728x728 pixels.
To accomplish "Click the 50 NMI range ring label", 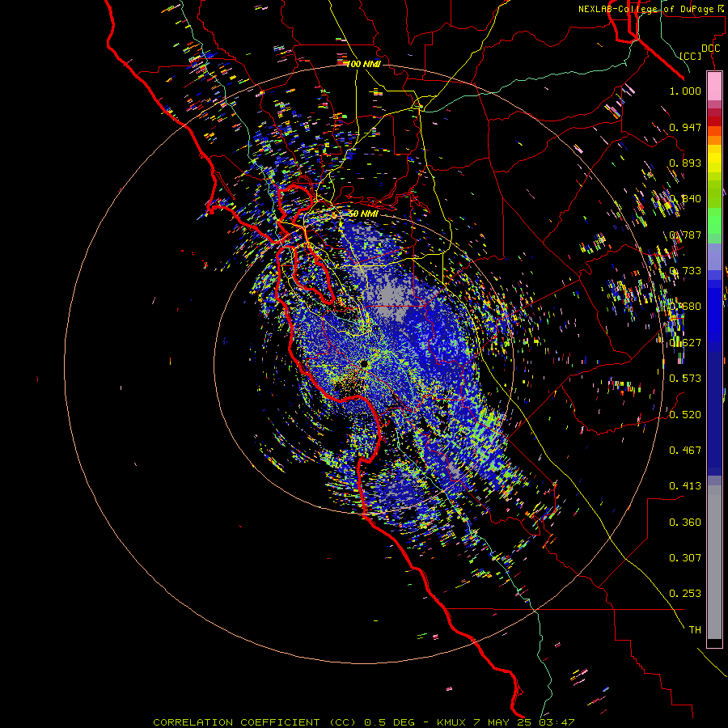I will (x=363, y=214).
